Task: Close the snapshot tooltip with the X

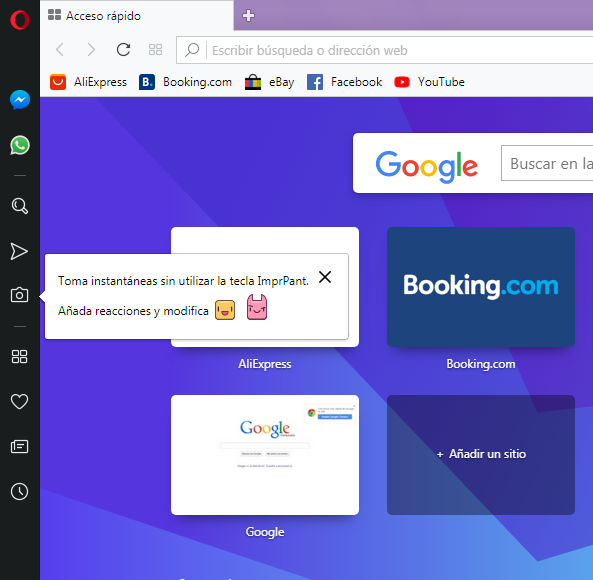Action: pos(325,277)
